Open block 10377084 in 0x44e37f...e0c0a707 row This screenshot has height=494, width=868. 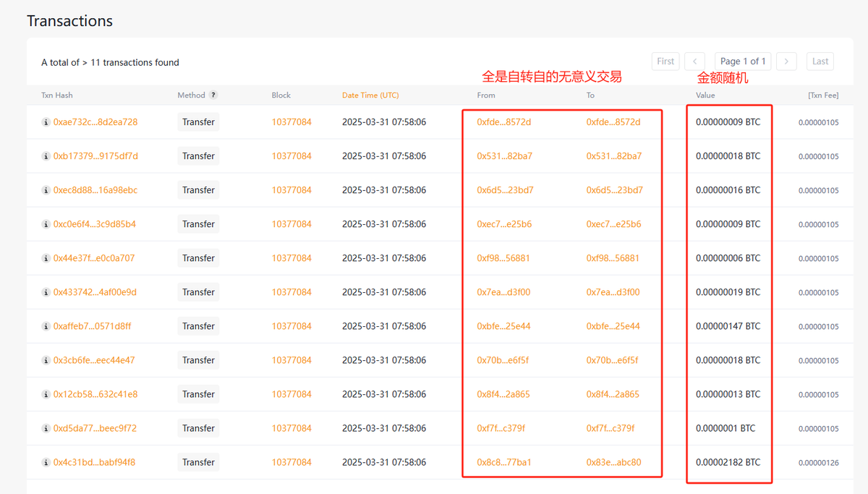(x=292, y=258)
